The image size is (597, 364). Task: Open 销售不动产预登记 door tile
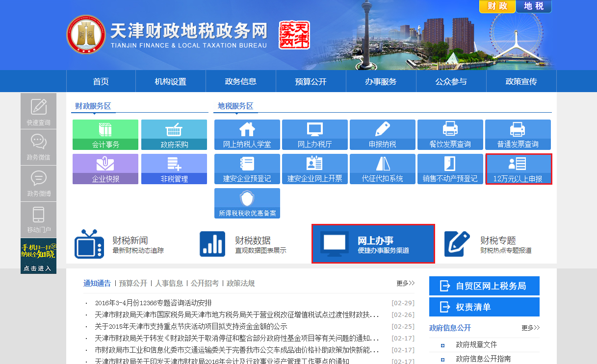(x=450, y=169)
